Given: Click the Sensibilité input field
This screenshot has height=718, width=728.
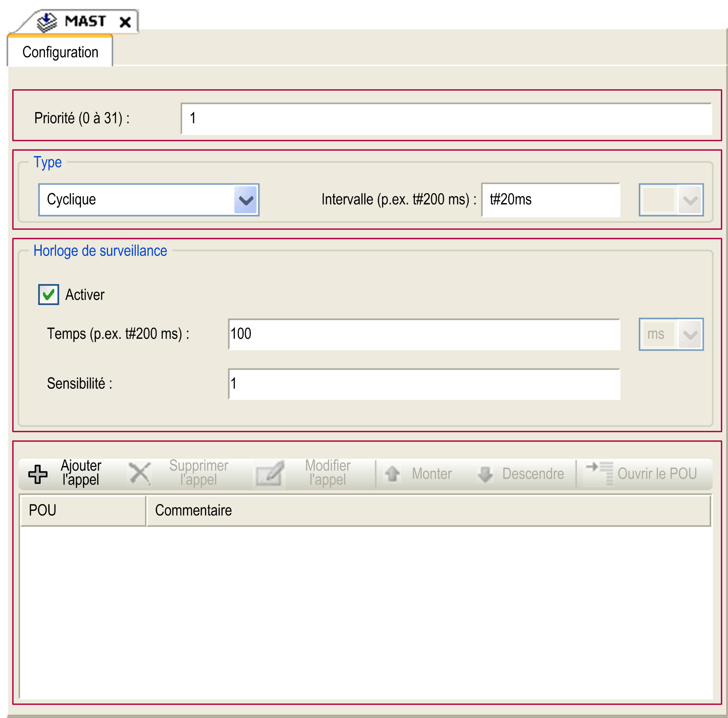Looking at the screenshot, I should click(x=424, y=384).
